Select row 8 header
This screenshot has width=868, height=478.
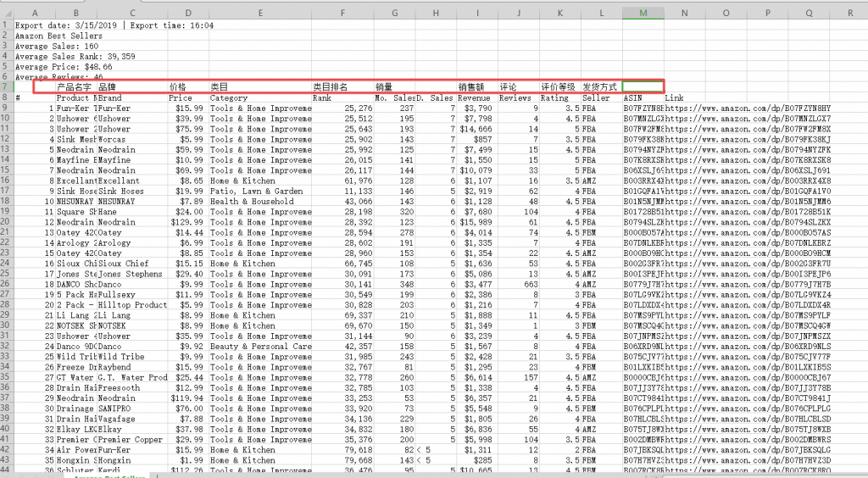pyautogui.click(x=6, y=97)
